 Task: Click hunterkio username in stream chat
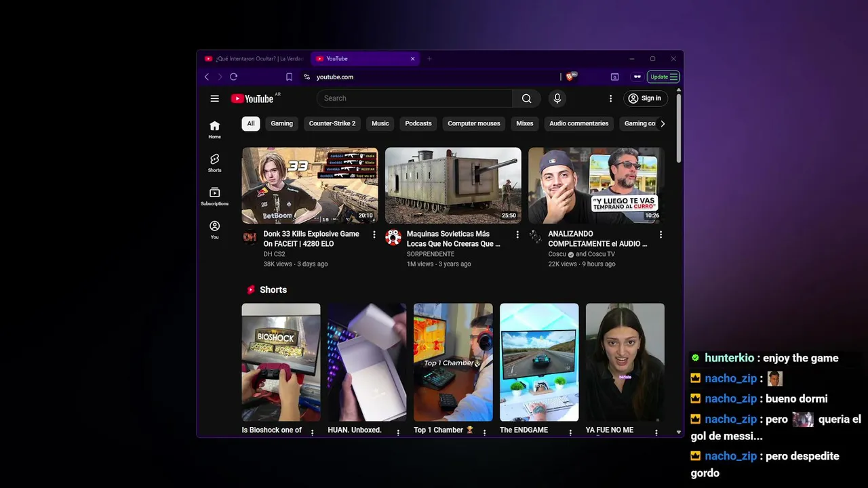pos(729,358)
